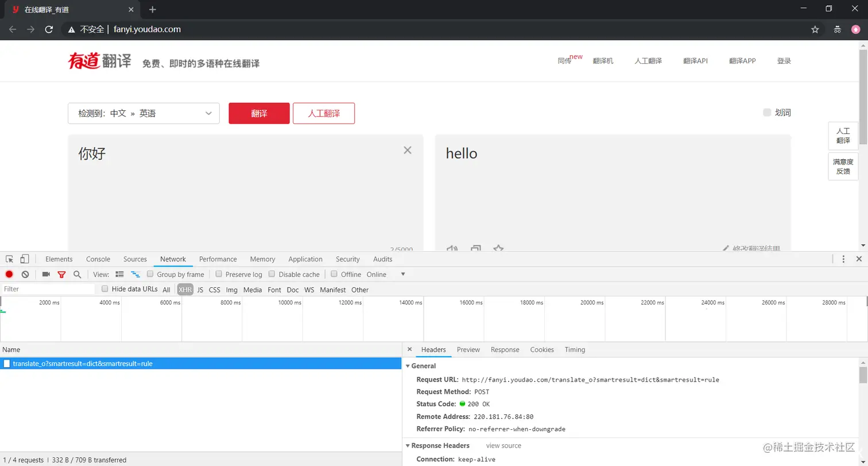Open network search magnifier icon

[x=77, y=274]
